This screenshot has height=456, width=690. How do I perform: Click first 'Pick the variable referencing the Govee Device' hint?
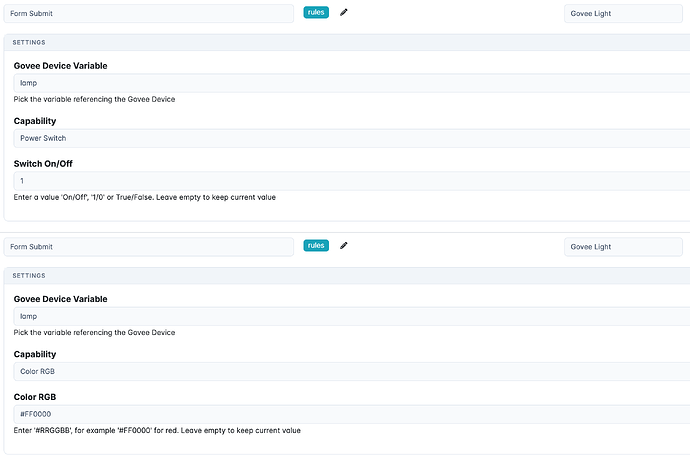[94, 99]
